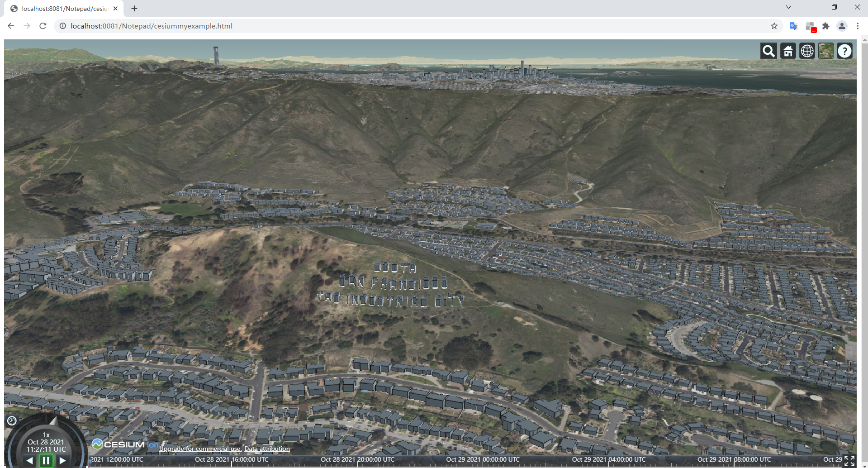Click the tall tower on the horizon
Viewport: 868px width, 468px height.
point(216,57)
